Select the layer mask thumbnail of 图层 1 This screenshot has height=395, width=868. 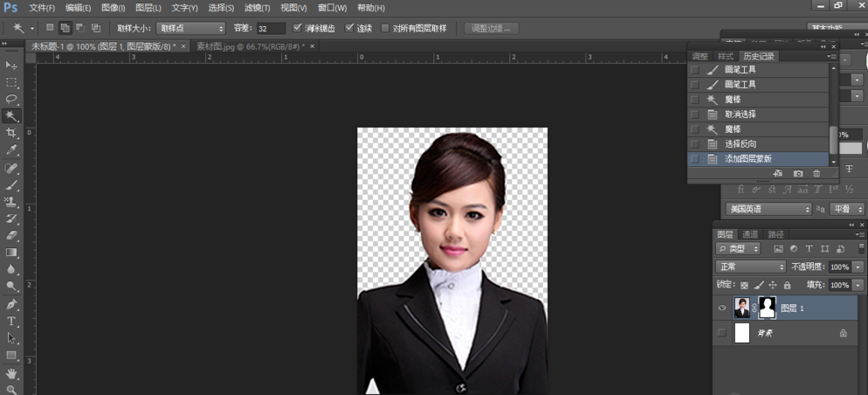tap(767, 308)
